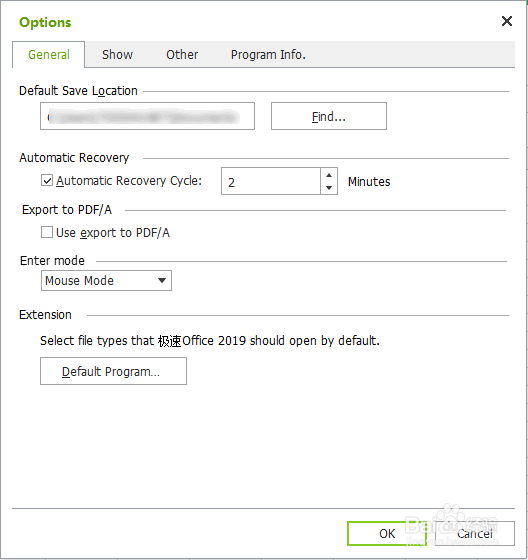Image resolution: width=528 pixels, height=560 pixels.
Task: Click the 'Automatic Recovery' section heading
Action: click(x=74, y=158)
